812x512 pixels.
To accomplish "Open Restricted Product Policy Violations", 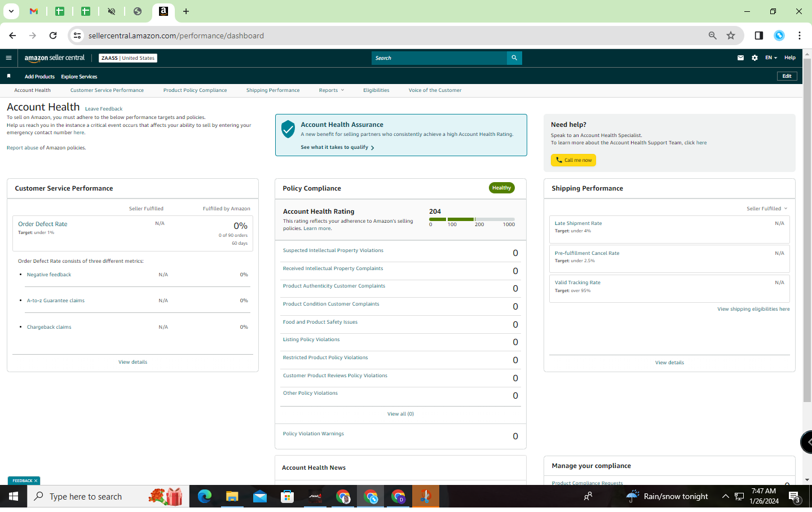I will tap(325, 357).
